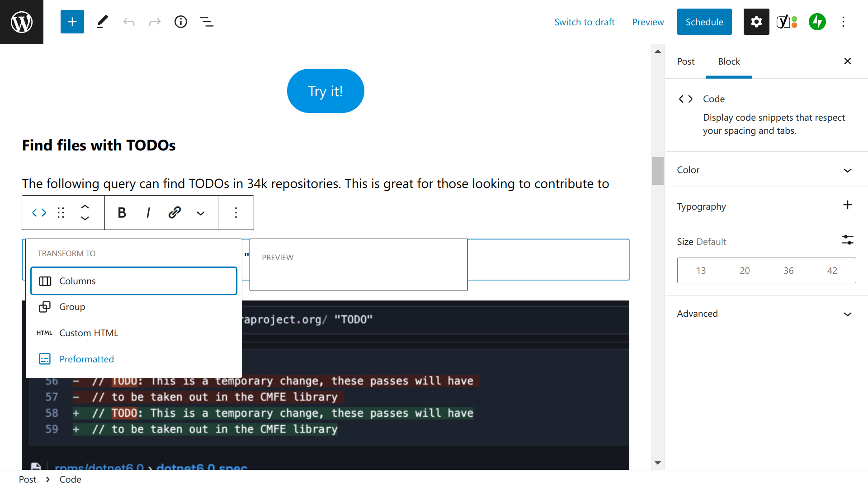Move the Code block up

pos(85,206)
